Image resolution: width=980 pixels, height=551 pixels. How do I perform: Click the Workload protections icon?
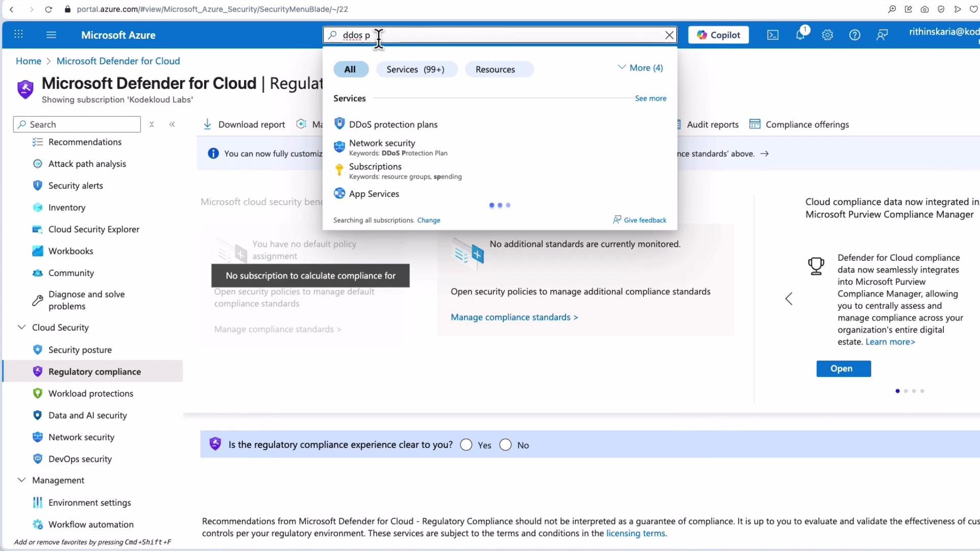tap(37, 393)
